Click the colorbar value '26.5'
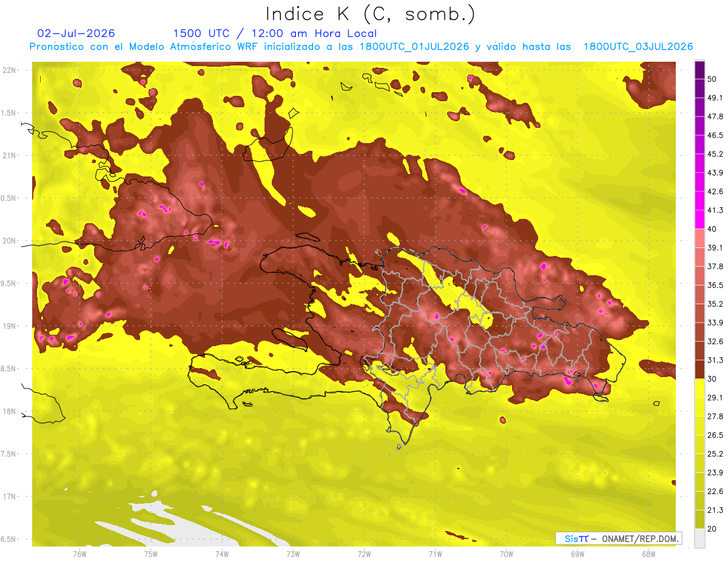Viewport: 728px width, 562px height. 715,435
